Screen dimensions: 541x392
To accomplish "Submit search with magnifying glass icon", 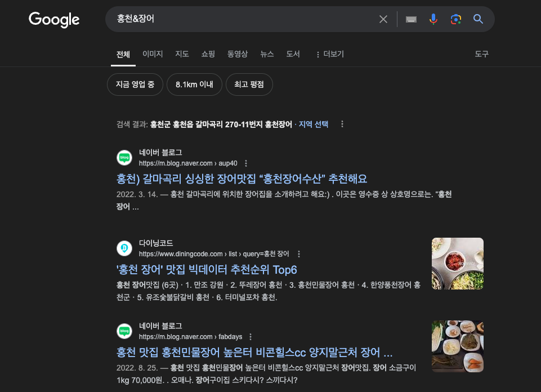I will 478,19.
